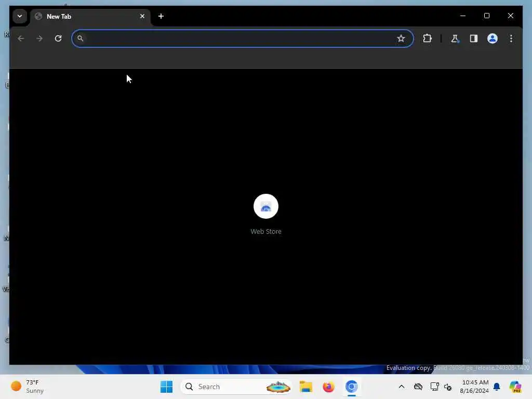Open the display cast tray icon
This screenshot has width=532, height=399.
(434, 387)
